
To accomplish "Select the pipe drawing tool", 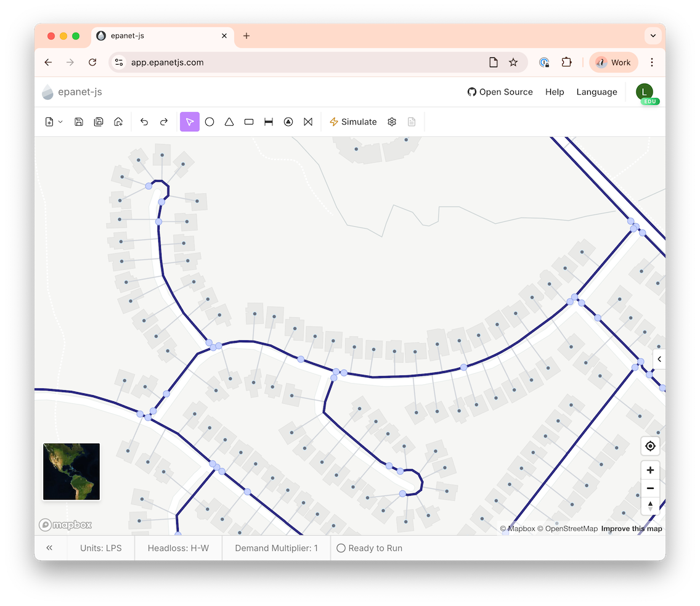I will coord(269,122).
